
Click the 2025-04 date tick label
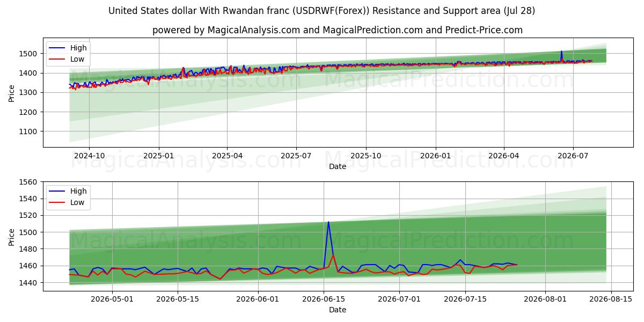point(227,156)
